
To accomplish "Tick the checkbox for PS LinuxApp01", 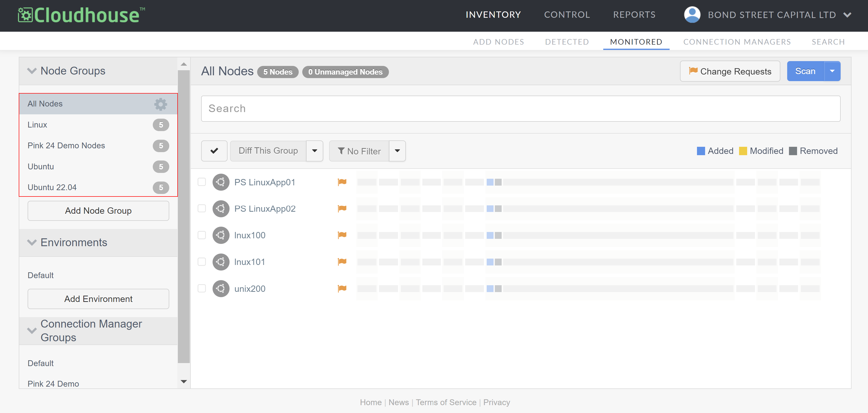I will pos(201,182).
